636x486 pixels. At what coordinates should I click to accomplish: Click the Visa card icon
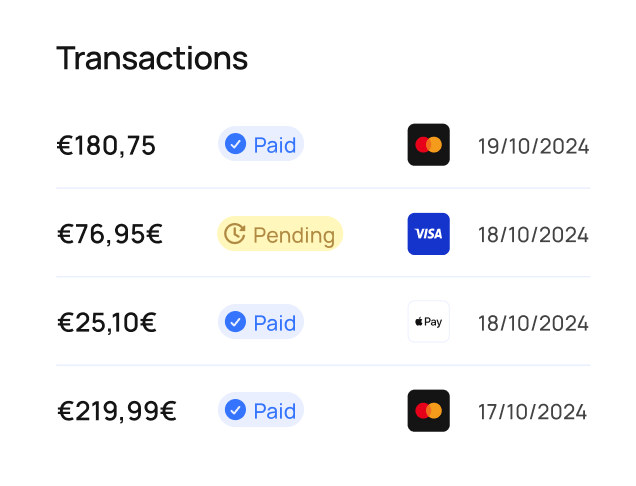point(428,234)
